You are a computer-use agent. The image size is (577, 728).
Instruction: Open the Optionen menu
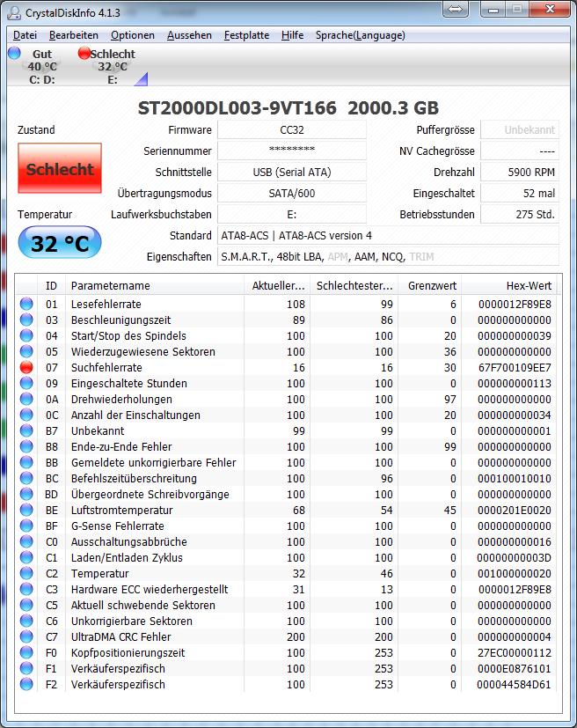click(x=133, y=35)
